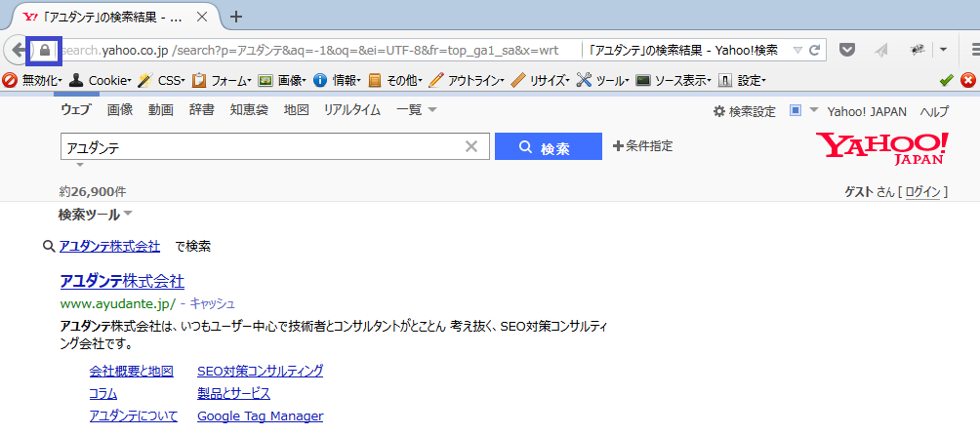Click the 約26,900件 result count

click(93, 191)
